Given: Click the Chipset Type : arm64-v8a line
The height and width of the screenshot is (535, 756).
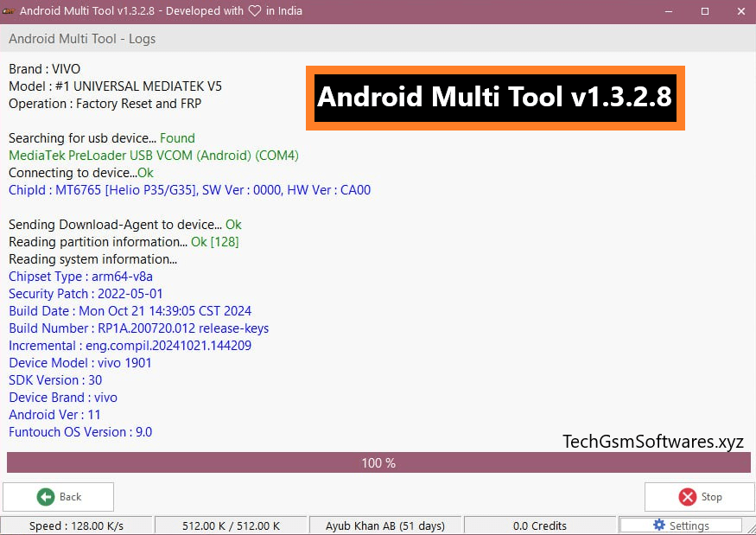Looking at the screenshot, I should pos(80,277).
